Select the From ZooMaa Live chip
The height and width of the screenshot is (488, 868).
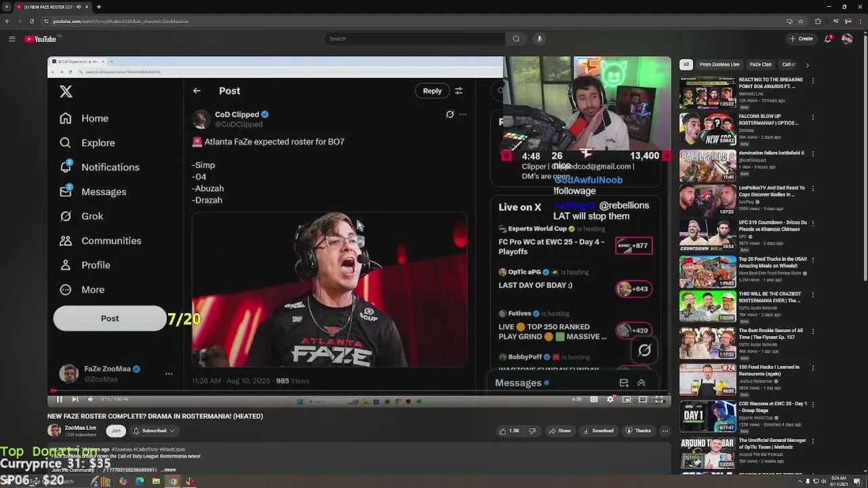719,64
